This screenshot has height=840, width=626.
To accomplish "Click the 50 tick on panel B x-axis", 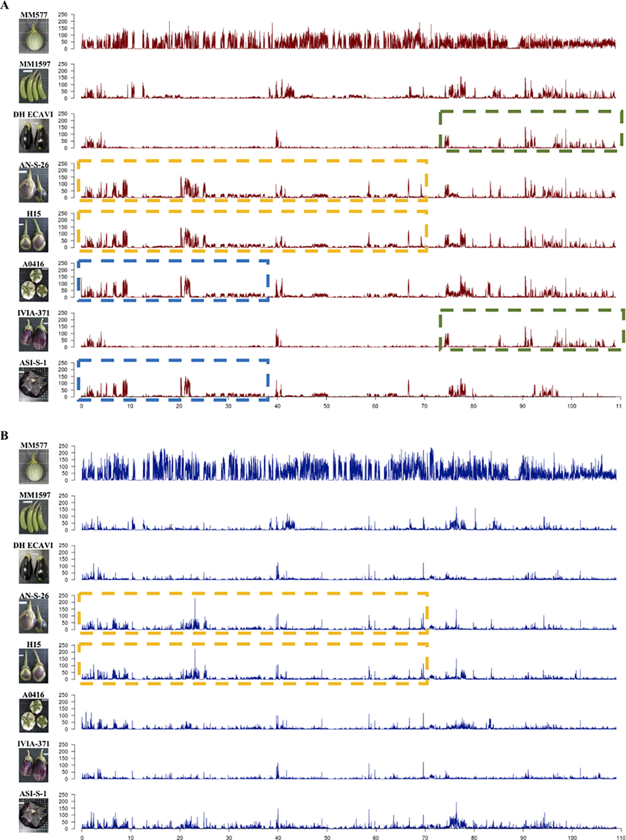I will (327, 837).
